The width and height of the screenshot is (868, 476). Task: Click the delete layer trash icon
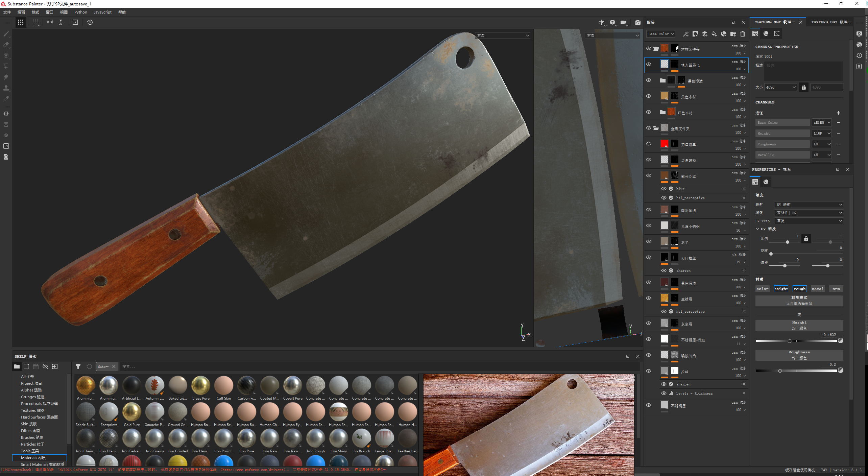743,34
